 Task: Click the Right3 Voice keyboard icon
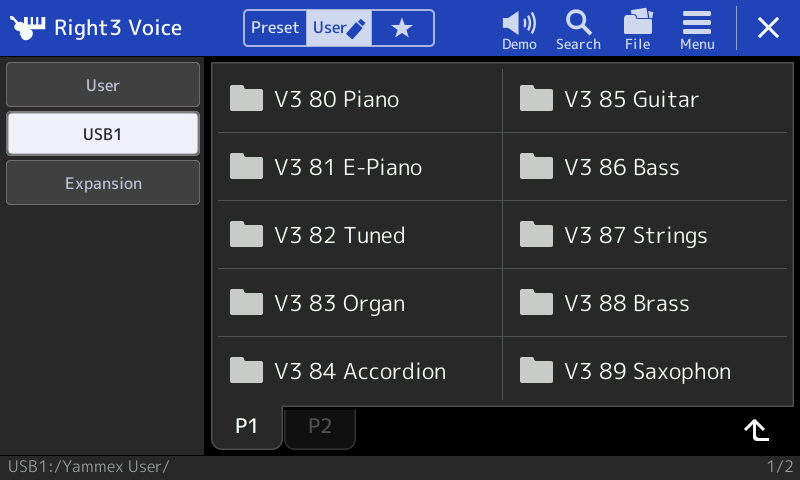28,28
